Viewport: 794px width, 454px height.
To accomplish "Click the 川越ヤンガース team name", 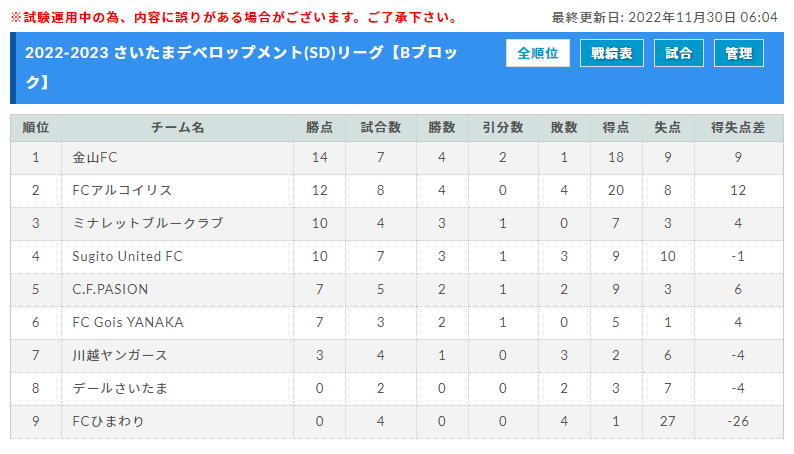I will point(120,355).
